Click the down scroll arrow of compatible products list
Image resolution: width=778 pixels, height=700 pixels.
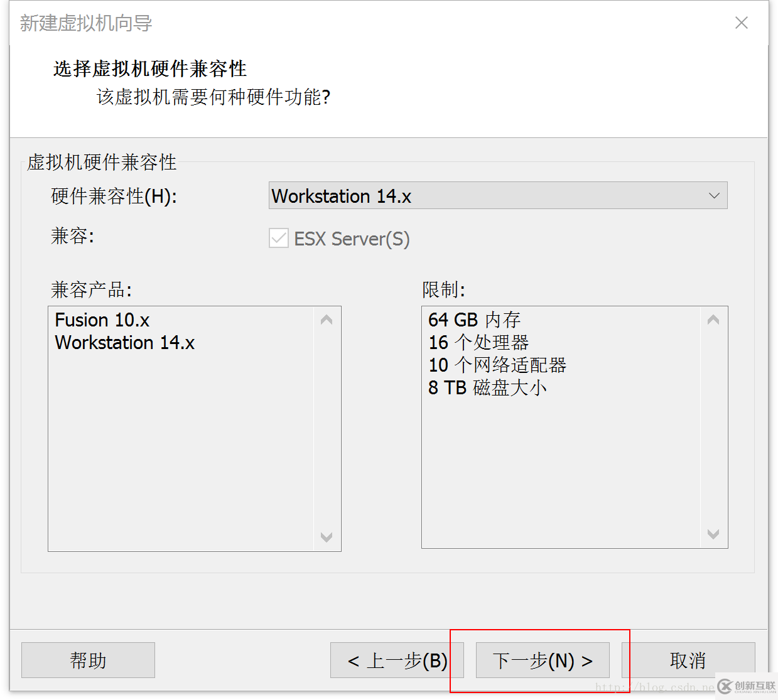[327, 537]
